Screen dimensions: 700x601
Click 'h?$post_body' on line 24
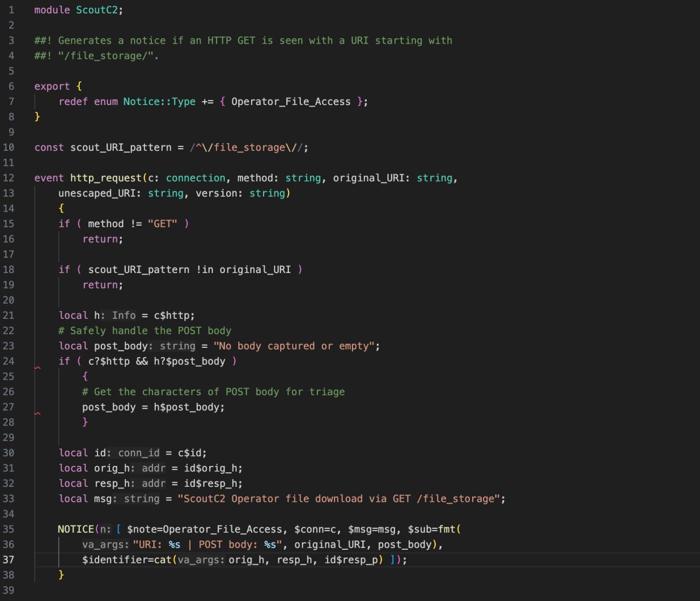pyautogui.click(x=190, y=361)
